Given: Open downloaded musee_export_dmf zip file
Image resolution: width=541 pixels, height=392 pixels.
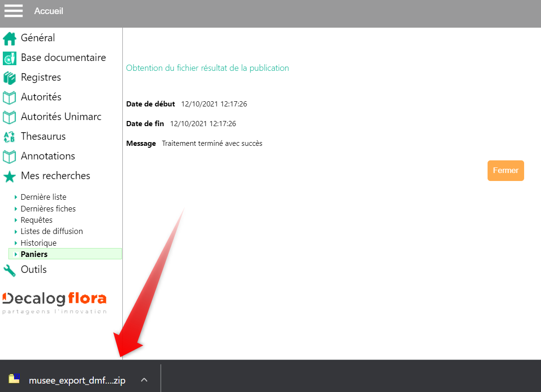Looking at the screenshot, I should (77, 380).
